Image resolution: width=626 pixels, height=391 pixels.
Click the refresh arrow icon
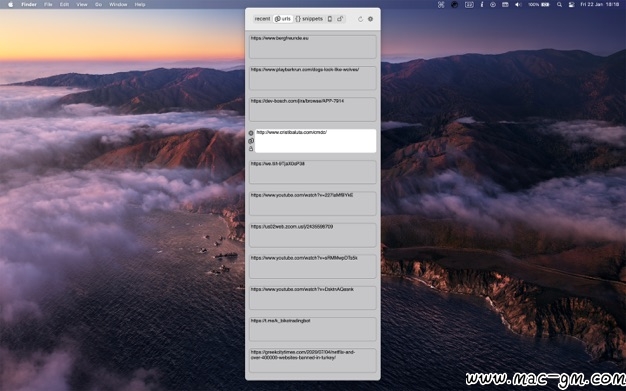(x=360, y=19)
